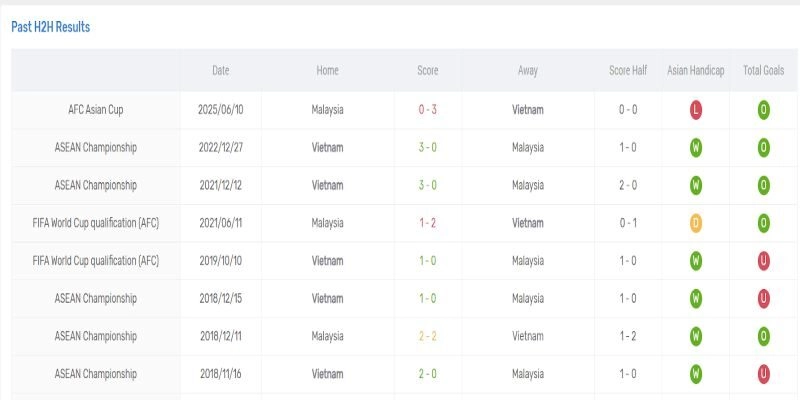Click the red L handicap badge for 2025/06/10
Image resolution: width=800 pixels, height=400 pixels.
coord(696,110)
